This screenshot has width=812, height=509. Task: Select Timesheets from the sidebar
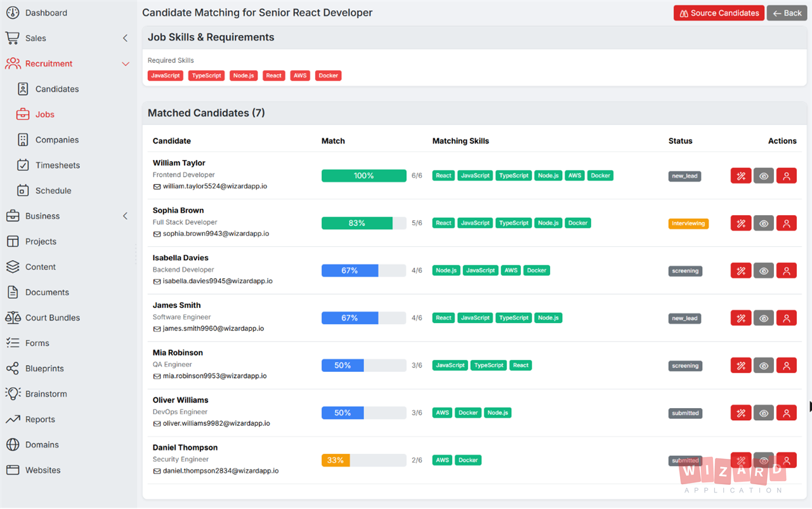[58, 165]
